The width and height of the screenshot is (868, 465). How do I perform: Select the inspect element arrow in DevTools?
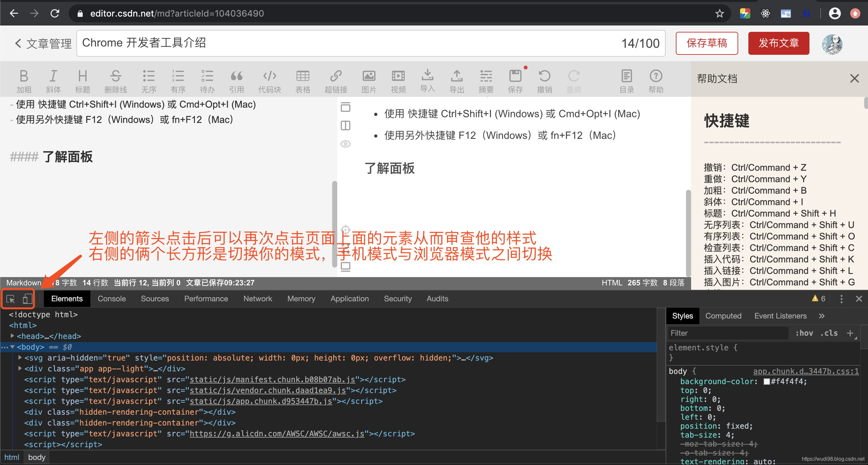pos(10,299)
